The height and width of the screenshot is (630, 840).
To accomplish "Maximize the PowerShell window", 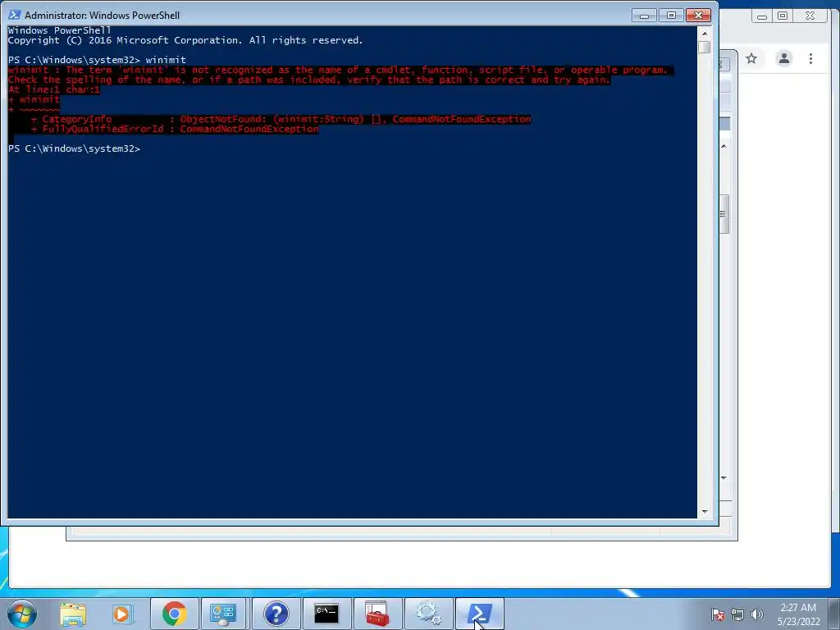I will (671, 16).
